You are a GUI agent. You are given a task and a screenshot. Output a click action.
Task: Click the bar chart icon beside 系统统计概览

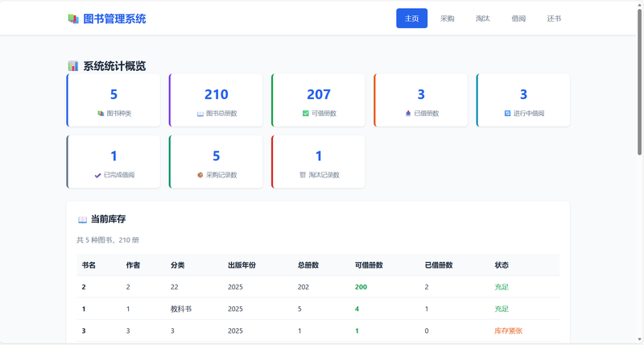[73, 66]
